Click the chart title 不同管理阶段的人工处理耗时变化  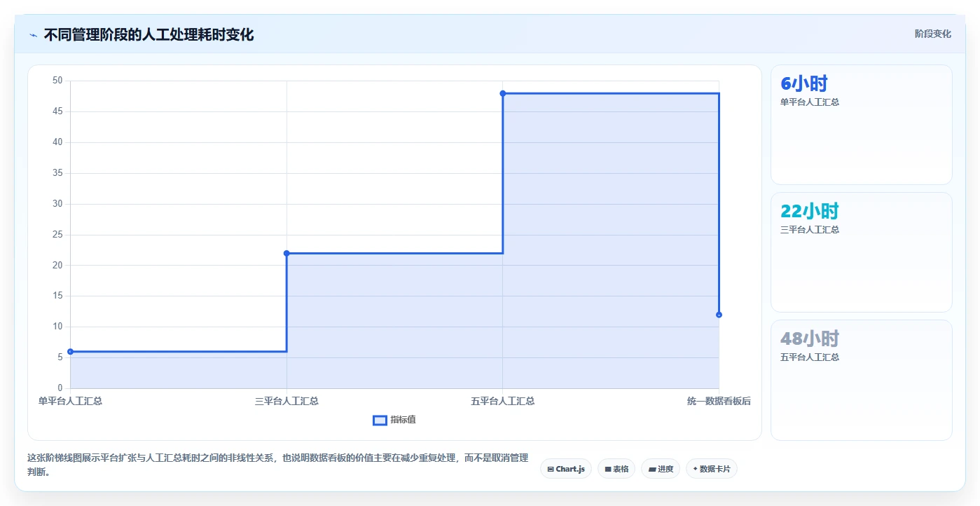(x=149, y=34)
